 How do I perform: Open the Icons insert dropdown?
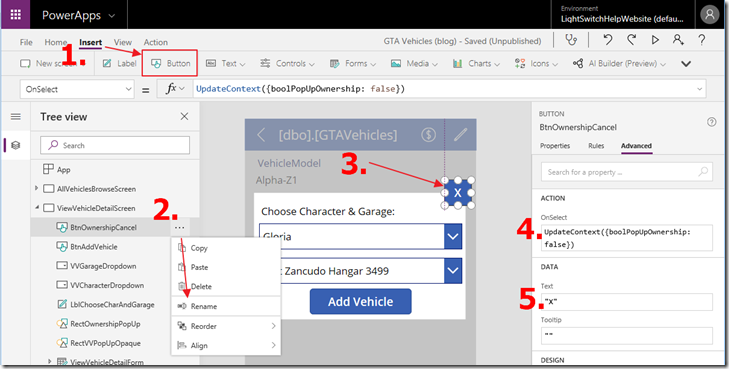[x=536, y=64]
